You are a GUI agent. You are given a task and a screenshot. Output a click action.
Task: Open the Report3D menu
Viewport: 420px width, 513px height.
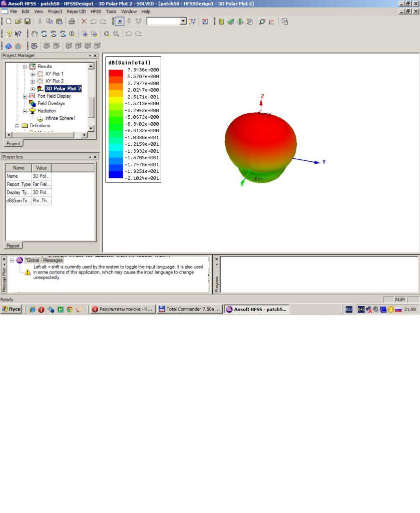click(x=76, y=12)
